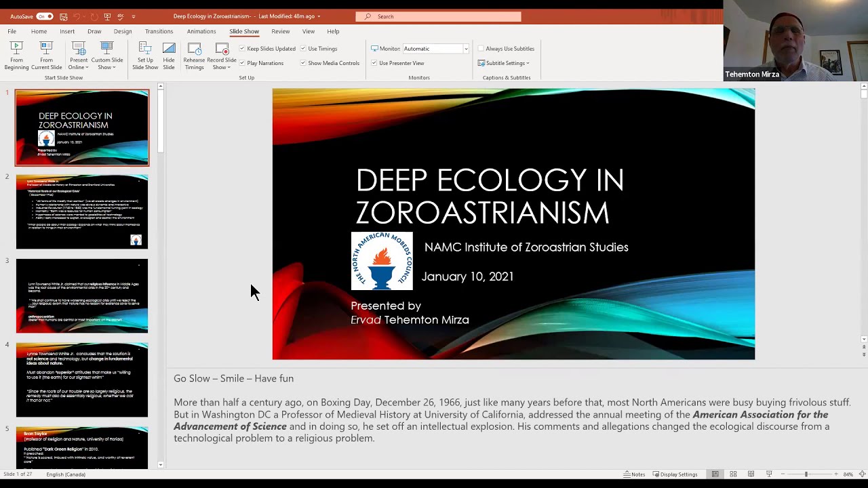Enable Always Use Subtitles checkbox
The width and height of the screenshot is (868, 488).
[x=481, y=49]
